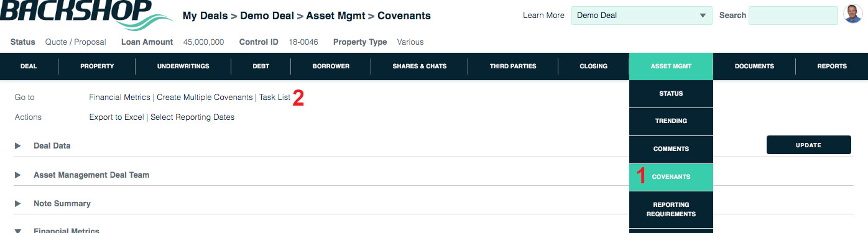Select the Covenants submenu item
The width and height of the screenshot is (868, 233).
click(671, 177)
